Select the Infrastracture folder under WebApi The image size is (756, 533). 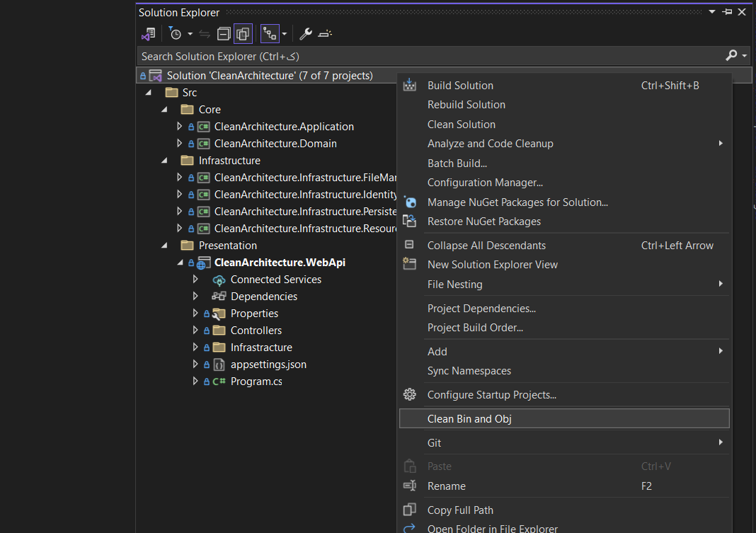[260, 348]
